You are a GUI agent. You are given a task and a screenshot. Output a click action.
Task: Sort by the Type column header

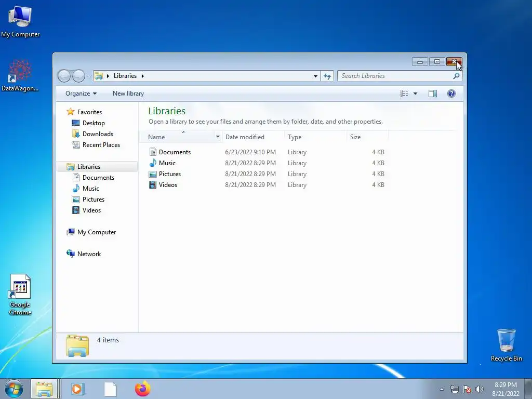click(x=315, y=137)
